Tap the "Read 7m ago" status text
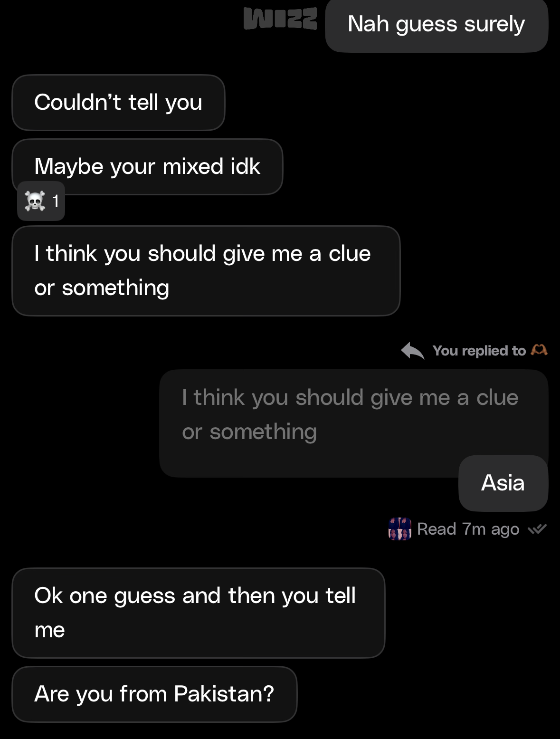The width and height of the screenshot is (560, 739). tap(468, 529)
